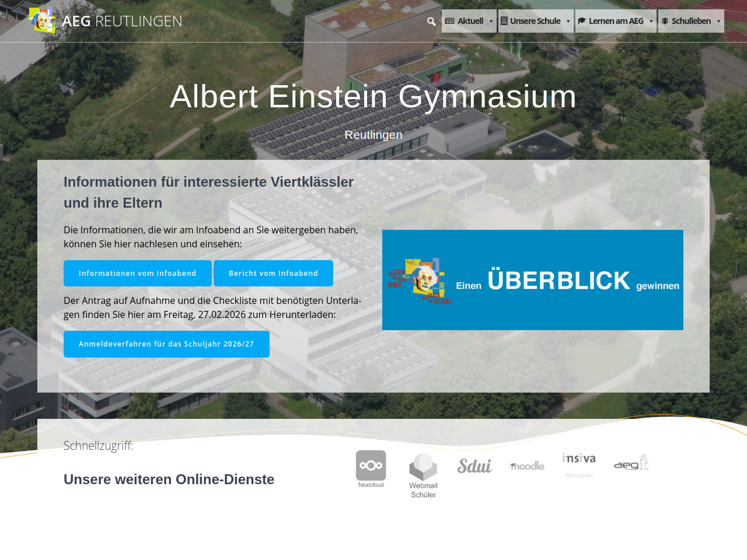
Task: Click the Überblick gewinnen banner image
Action: [532, 280]
